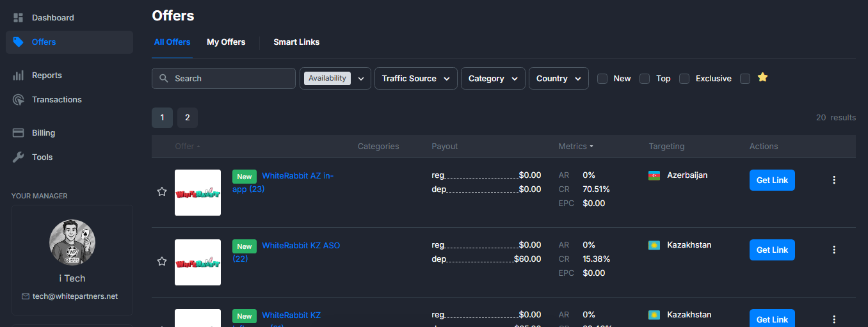
Task: Open Dashboard in the sidebar
Action: tap(69, 17)
